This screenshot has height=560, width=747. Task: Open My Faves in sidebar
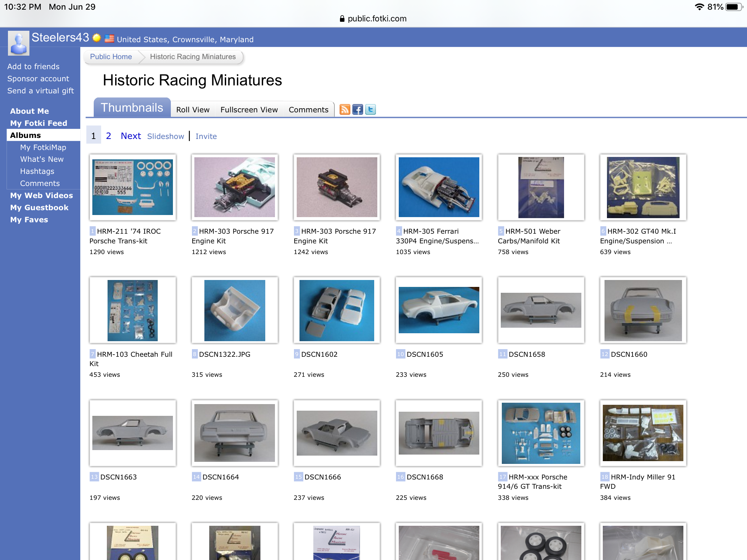point(29,220)
